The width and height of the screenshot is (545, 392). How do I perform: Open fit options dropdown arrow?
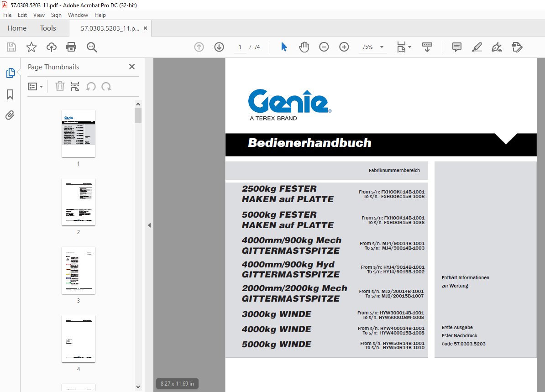coord(410,47)
